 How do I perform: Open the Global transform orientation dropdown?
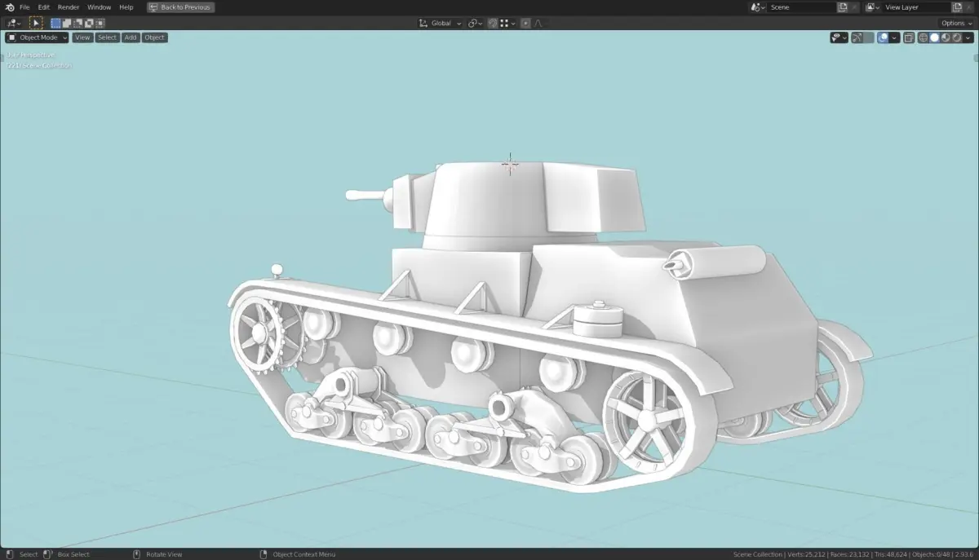[x=440, y=23]
